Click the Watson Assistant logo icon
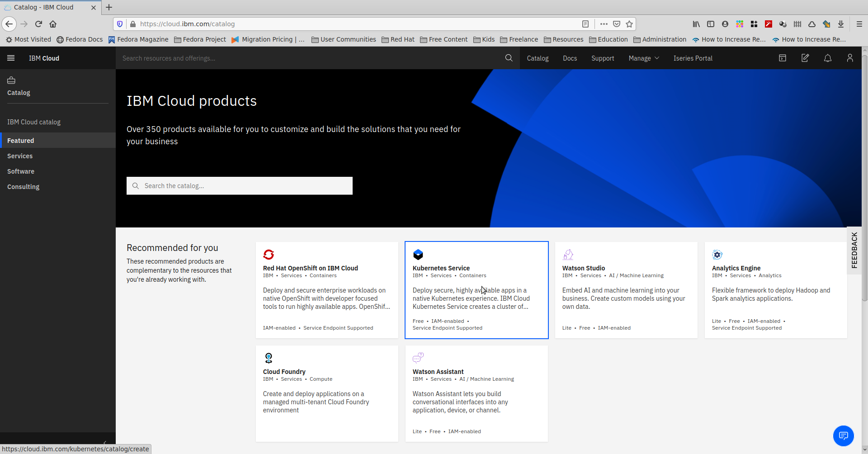Viewport: 868px width, 454px height. (418, 358)
